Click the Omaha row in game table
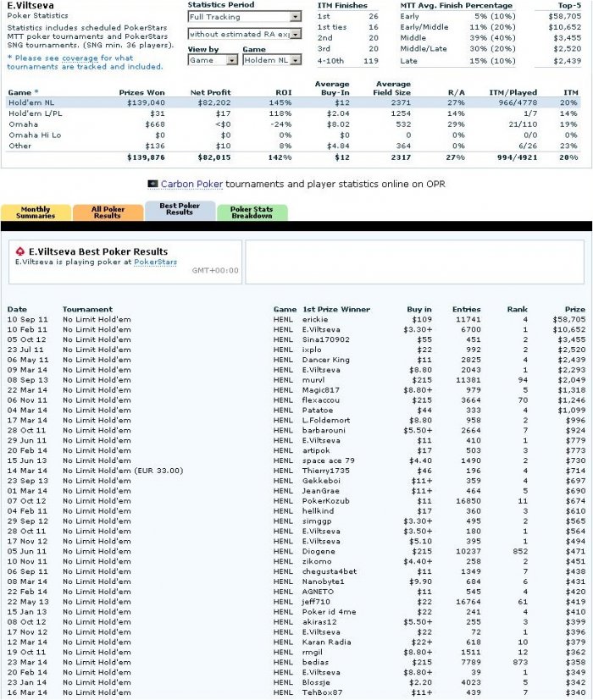593x700 pixels. click(x=294, y=124)
